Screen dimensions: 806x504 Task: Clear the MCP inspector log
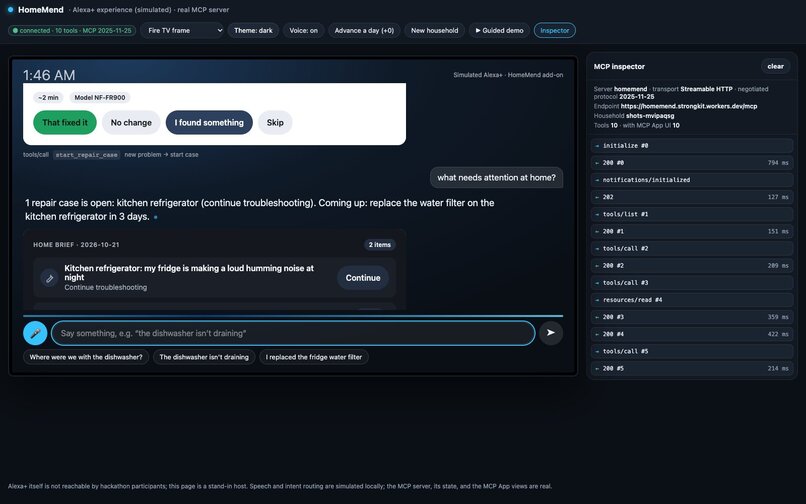(x=775, y=66)
